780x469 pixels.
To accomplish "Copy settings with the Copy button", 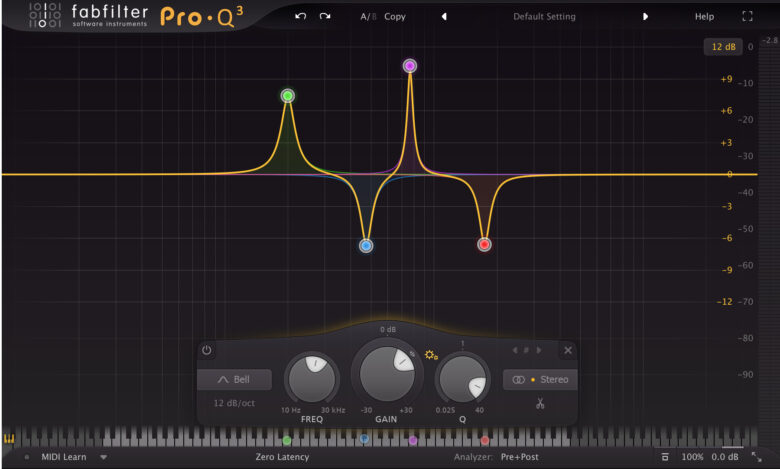I will (x=395, y=16).
